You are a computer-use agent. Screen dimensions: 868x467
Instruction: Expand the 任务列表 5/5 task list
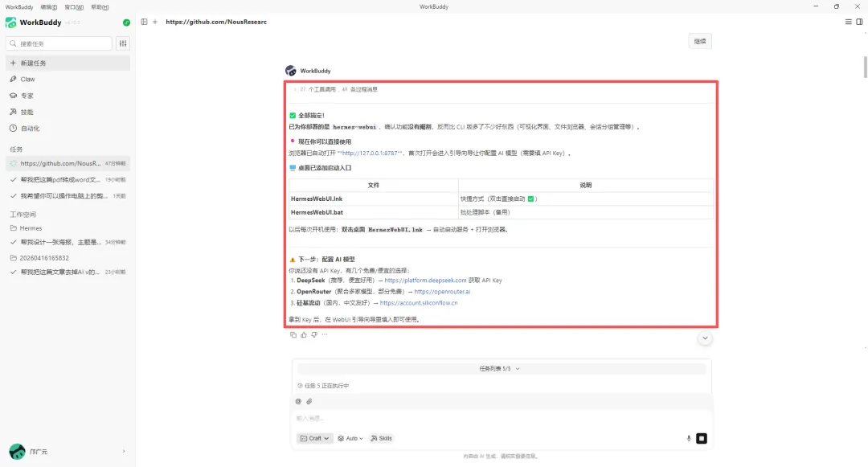pyautogui.click(x=500, y=368)
